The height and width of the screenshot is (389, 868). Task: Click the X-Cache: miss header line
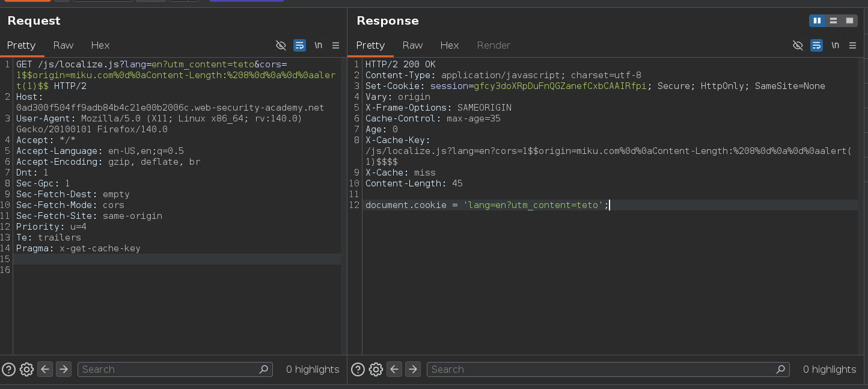tap(400, 173)
